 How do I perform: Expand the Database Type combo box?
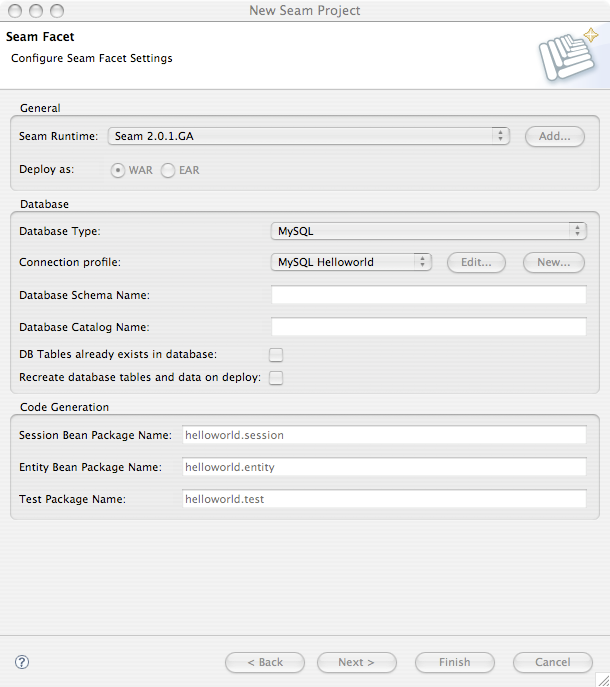click(x=428, y=231)
